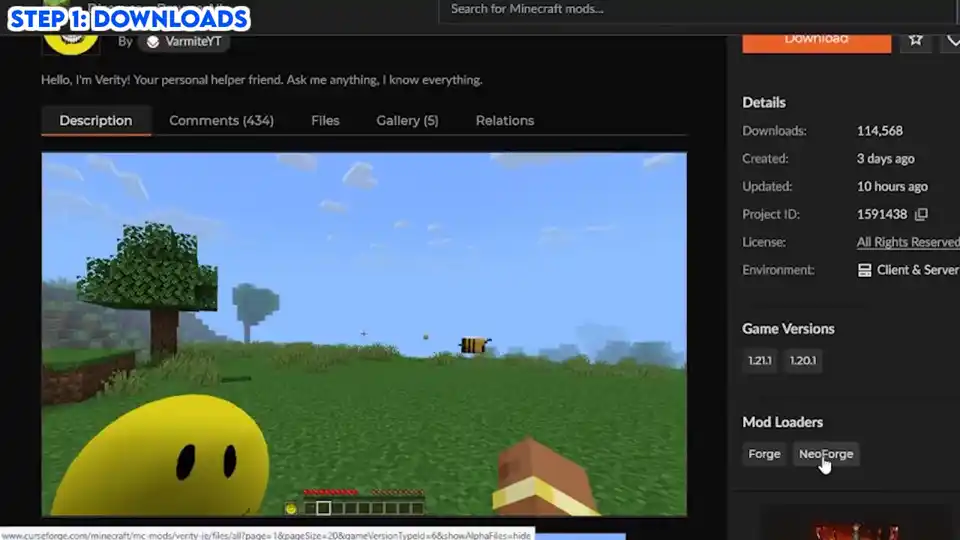Click the Details heading
This screenshot has width=960, height=540.
[x=763, y=102]
